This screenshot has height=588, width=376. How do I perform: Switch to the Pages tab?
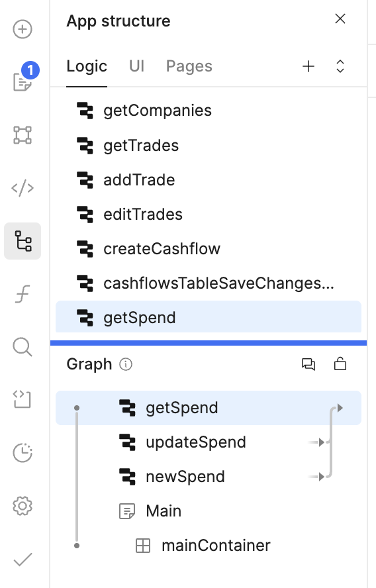[x=189, y=66]
